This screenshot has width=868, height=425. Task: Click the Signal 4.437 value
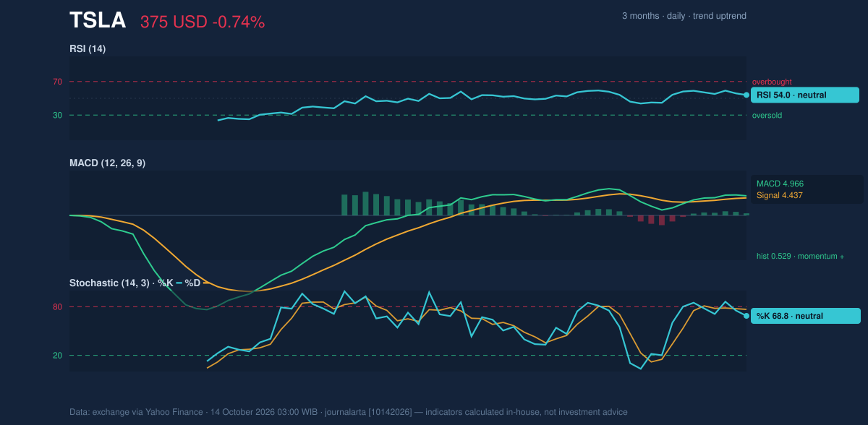[x=780, y=195]
